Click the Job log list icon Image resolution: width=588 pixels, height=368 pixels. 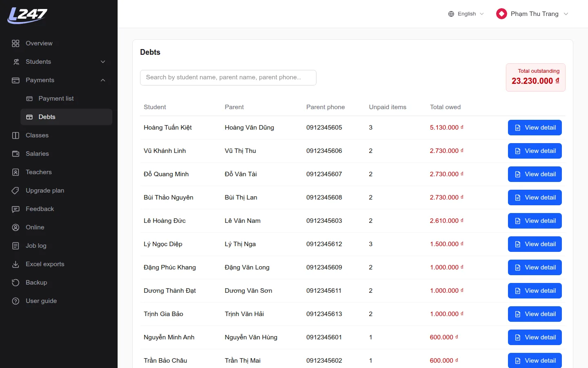pyautogui.click(x=16, y=246)
